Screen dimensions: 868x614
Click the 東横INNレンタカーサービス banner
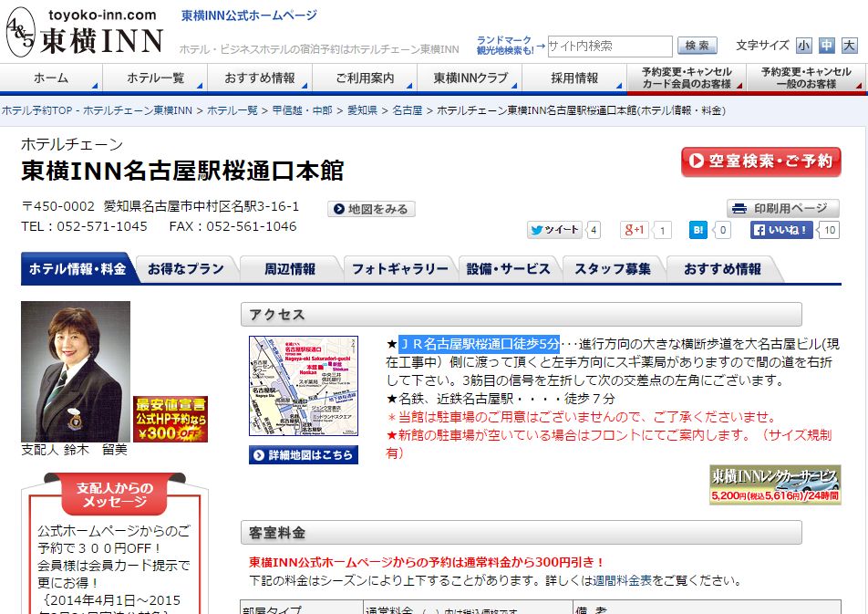[775, 484]
